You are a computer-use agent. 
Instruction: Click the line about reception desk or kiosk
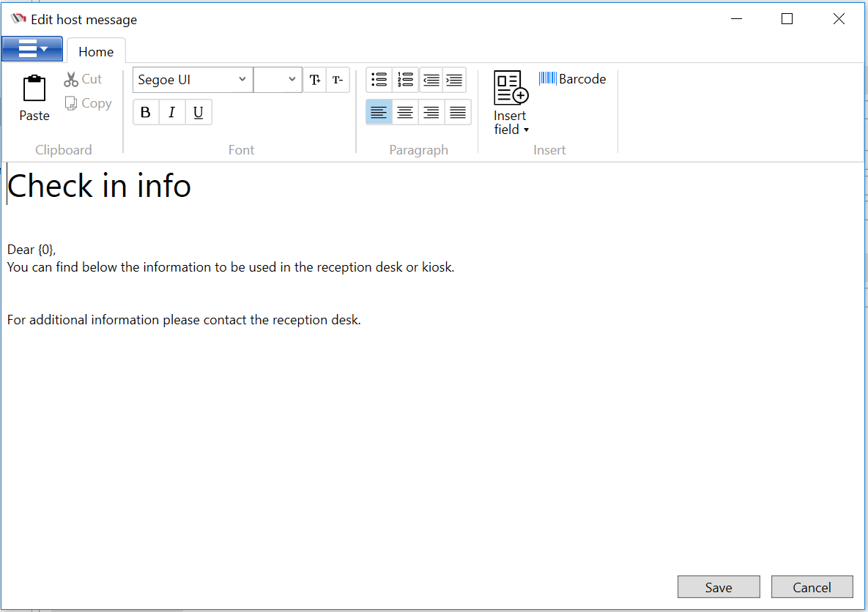click(231, 267)
